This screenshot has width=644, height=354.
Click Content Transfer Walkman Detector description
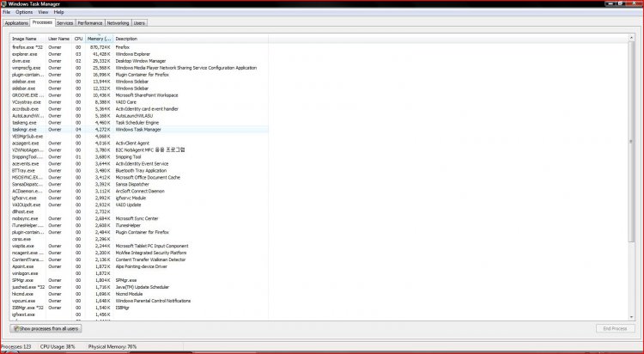click(150, 259)
